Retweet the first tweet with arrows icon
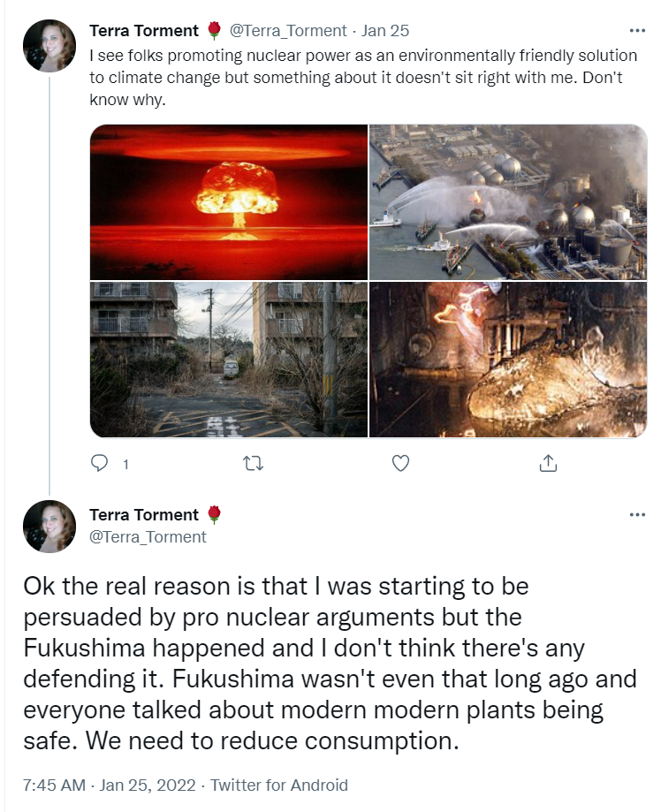 pos(254,463)
